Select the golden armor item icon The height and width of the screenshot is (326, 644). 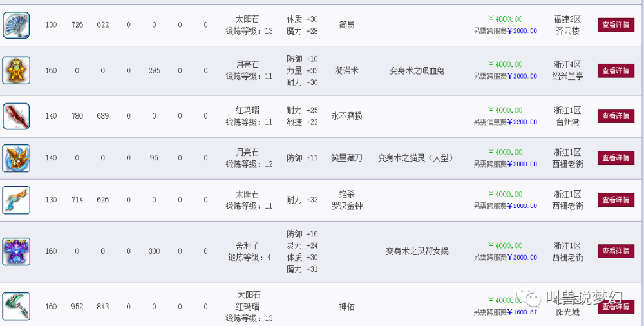(x=16, y=70)
